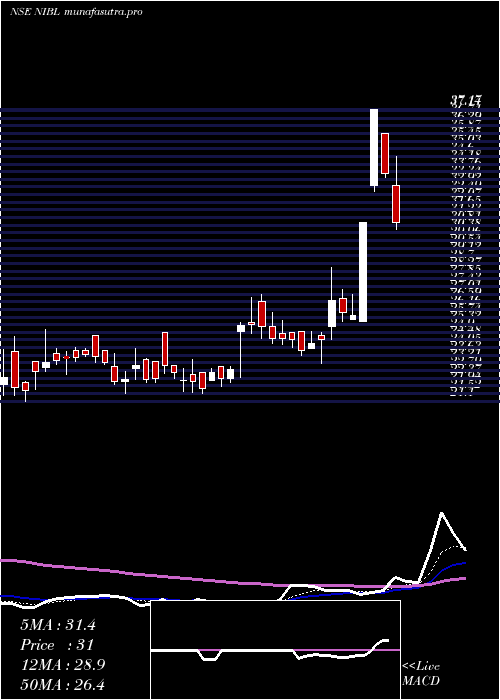Select the "12MA : 28.9" readout
500x700 pixels.
click(63, 665)
